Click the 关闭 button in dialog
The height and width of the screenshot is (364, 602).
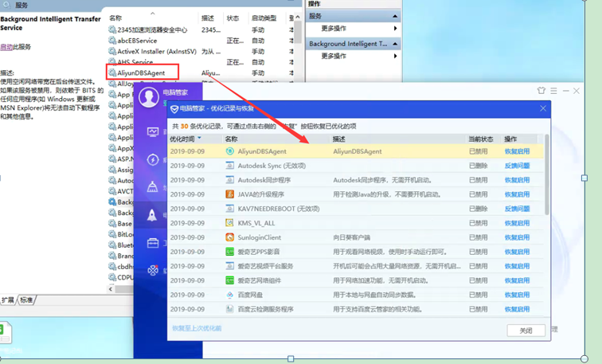[x=526, y=331]
